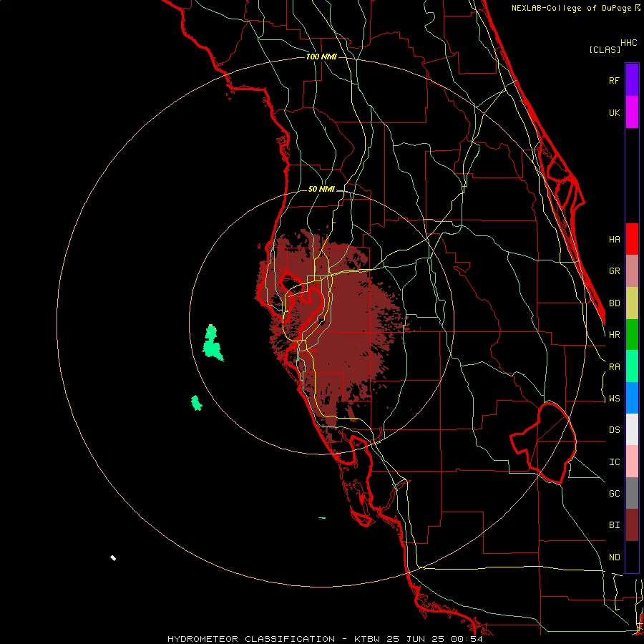
Task: Click the "00:54" timestamp text
Action: click(467, 639)
